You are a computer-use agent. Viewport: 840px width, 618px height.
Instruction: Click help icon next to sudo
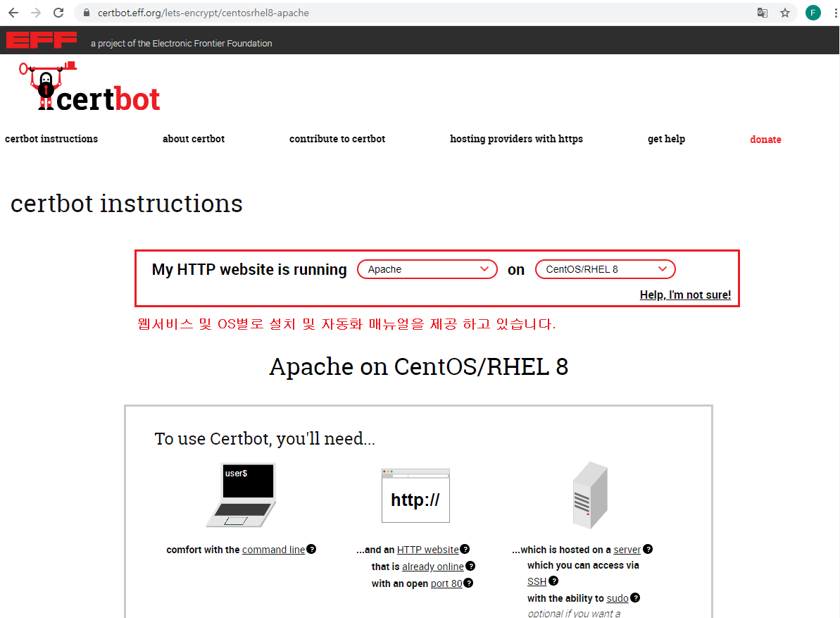coord(635,598)
